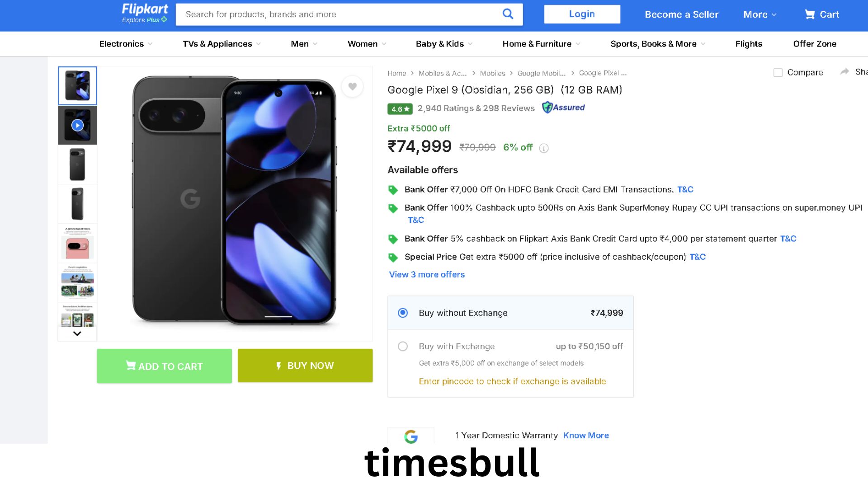Click the Share arrow icon

[x=844, y=72]
